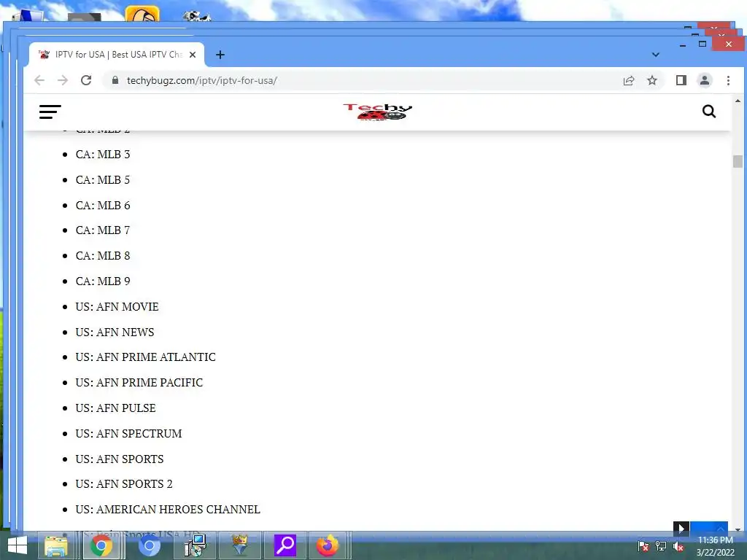Open the crowned diamond taskbar icon
747x560 pixels.
(x=239, y=545)
